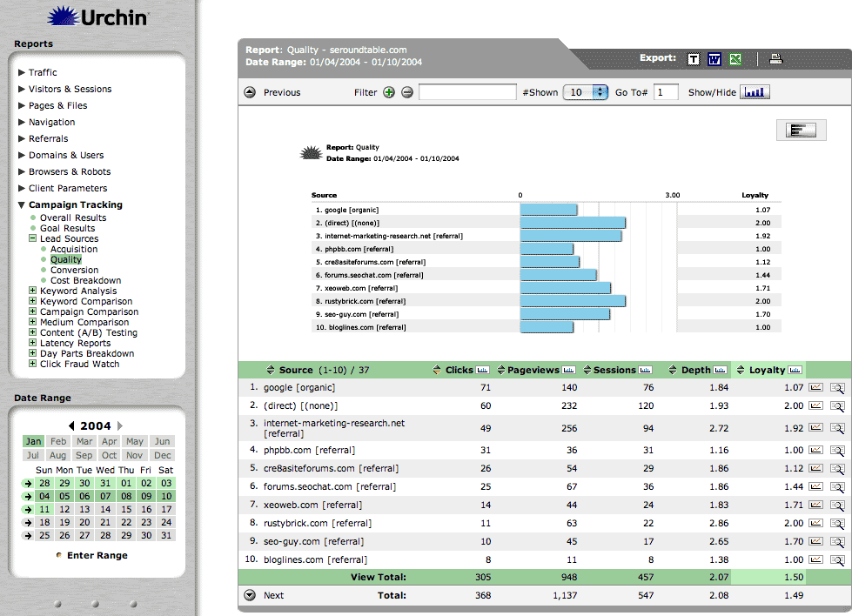Sort table by Source column arrows

pos(271,371)
